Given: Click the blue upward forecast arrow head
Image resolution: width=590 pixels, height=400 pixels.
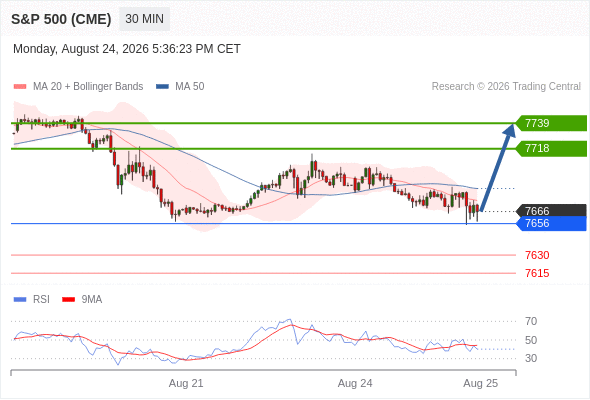Looking at the screenshot, I should (x=510, y=130).
